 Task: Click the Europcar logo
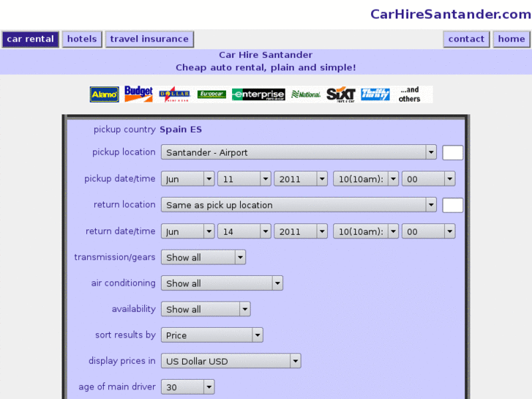coord(211,94)
